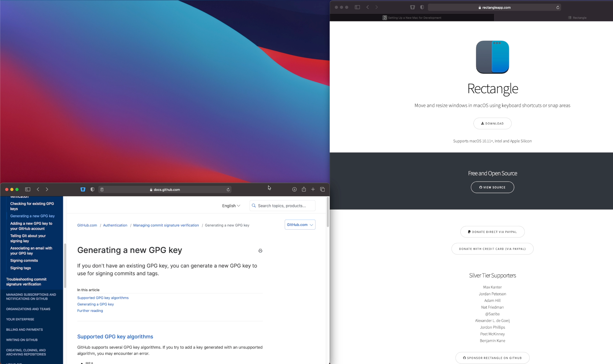Go forward in rectangleapp.com Safari window
The image size is (613, 364).
[x=377, y=7]
